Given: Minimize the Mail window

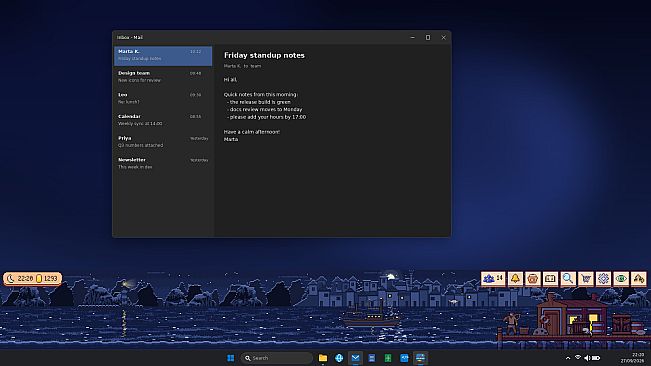Looking at the screenshot, I should pyautogui.click(x=412, y=37).
